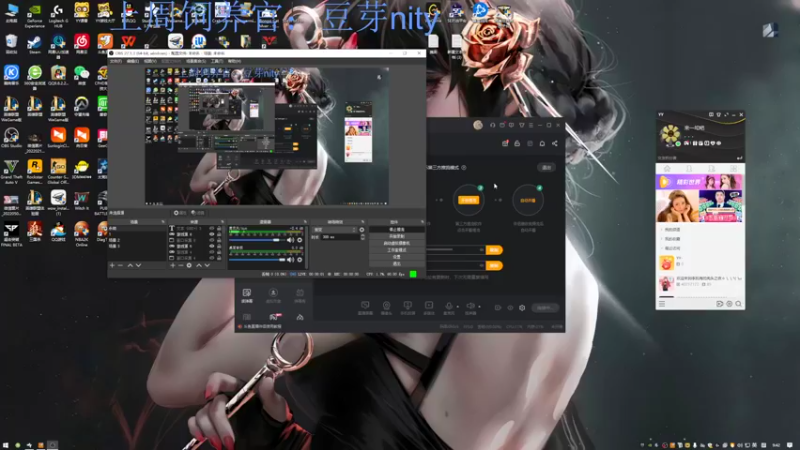
Task: Toggle lock on the text source in OBS
Action: (219, 229)
